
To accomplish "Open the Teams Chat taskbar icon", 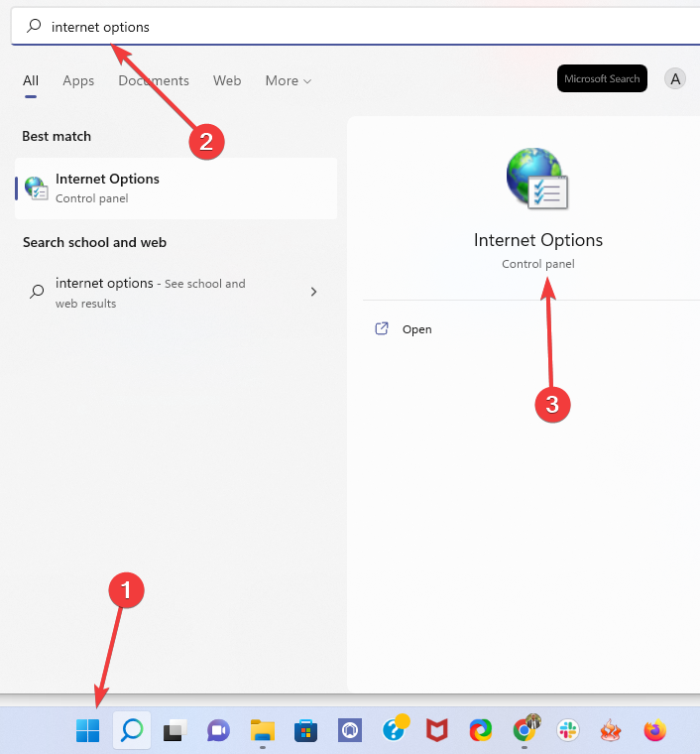I will coord(218,730).
